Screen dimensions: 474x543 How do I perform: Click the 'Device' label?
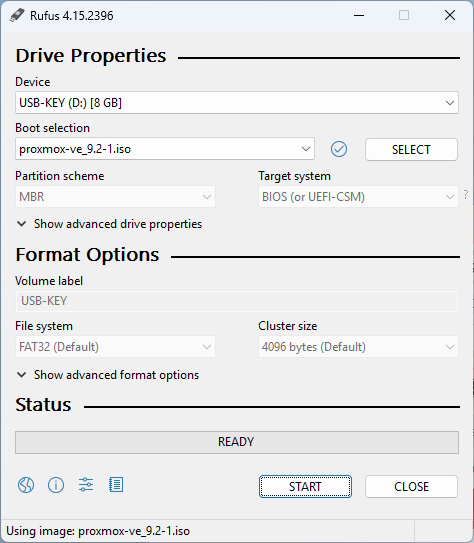33,82
